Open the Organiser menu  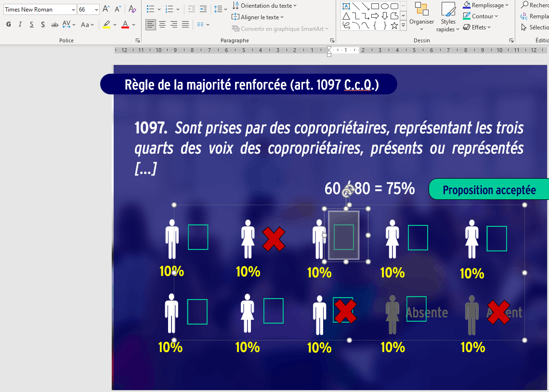click(x=421, y=16)
